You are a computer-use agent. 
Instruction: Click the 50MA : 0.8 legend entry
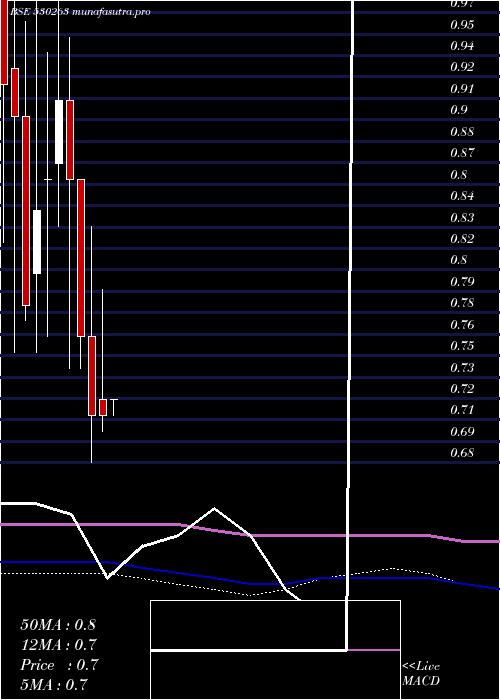(x=58, y=625)
